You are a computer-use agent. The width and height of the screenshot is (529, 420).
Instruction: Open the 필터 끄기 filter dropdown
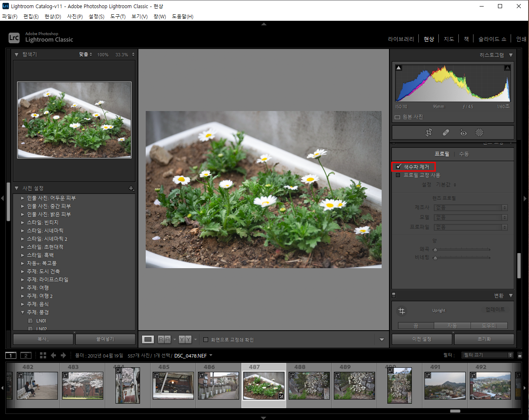[x=487, y=355]
